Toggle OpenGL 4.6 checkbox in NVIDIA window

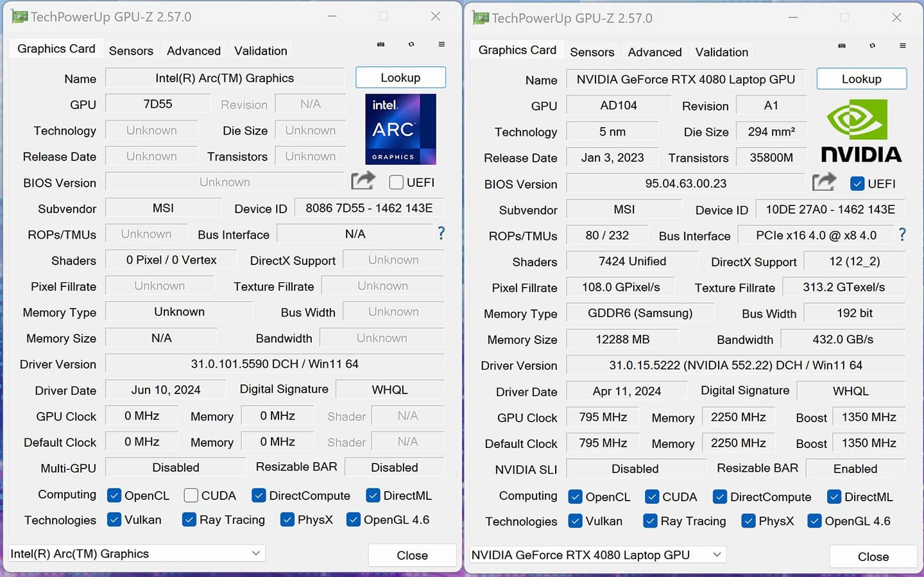(814, 521)
